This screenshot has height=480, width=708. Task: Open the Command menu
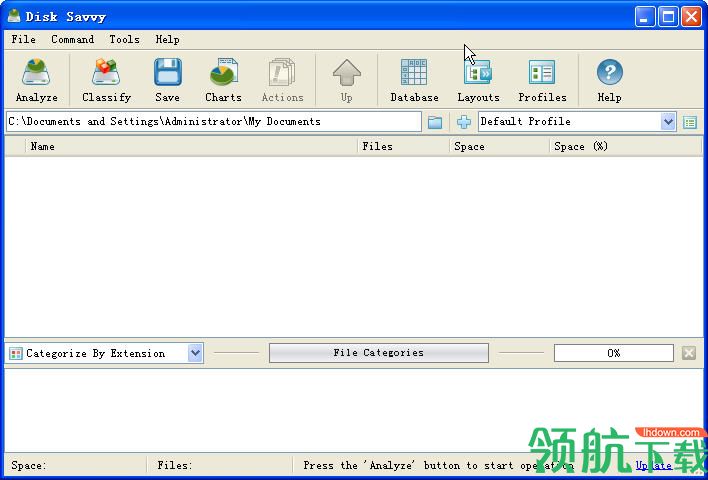[72, 39]
